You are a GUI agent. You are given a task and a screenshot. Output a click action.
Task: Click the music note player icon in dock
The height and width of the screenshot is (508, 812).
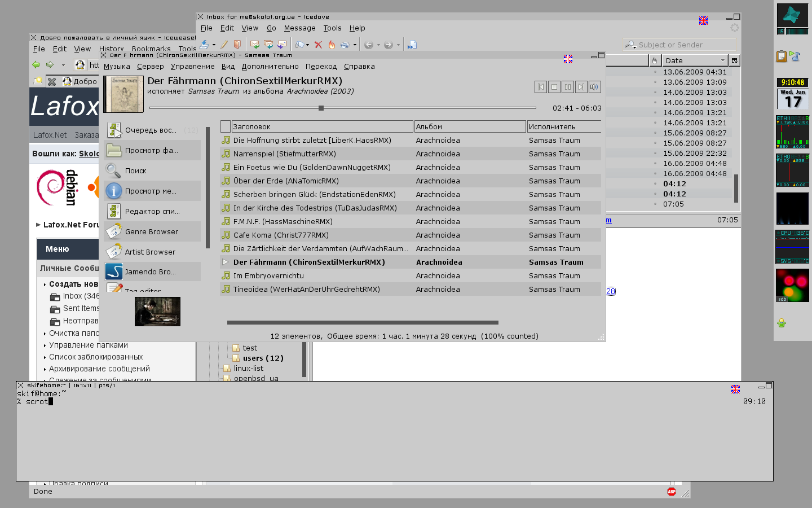pyautogui.click(x=795, y=56)
